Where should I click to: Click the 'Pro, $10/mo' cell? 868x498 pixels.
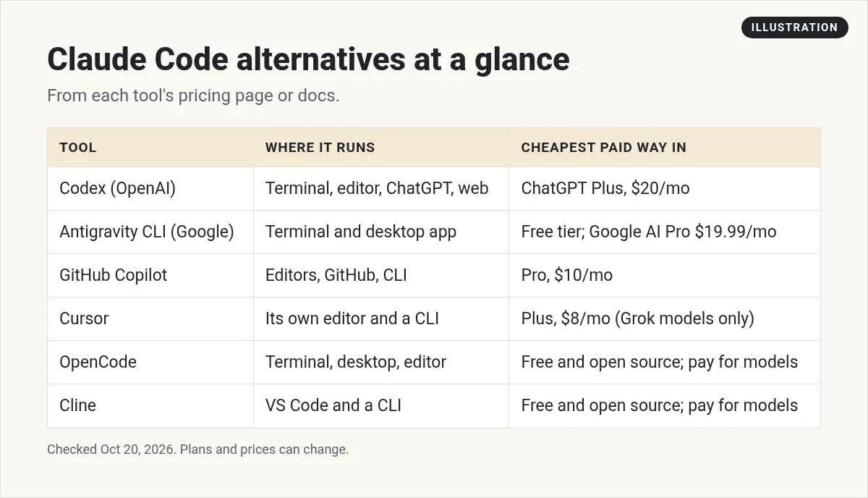click(x=665, y=276)
